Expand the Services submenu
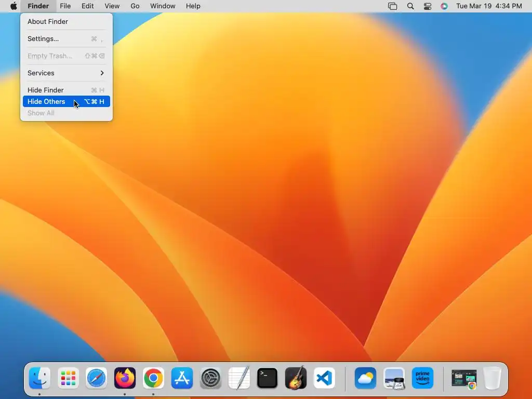The image size is (532, 399). coord(66,73)
